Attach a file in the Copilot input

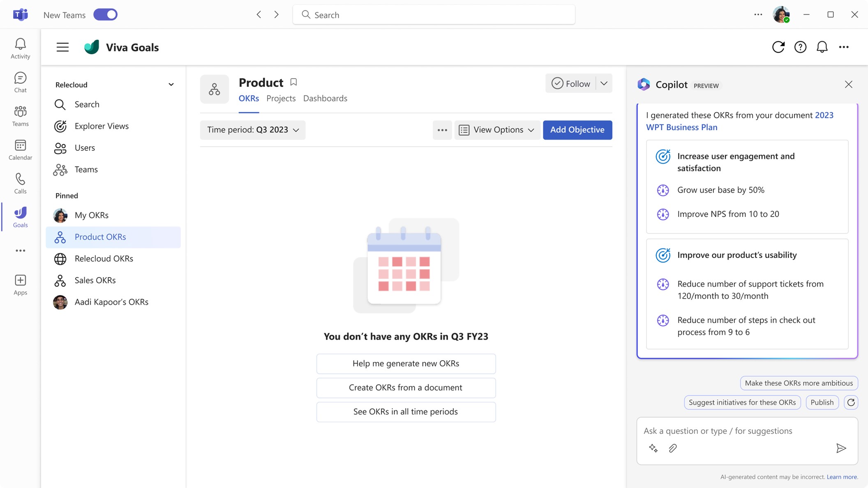point(672,448)
